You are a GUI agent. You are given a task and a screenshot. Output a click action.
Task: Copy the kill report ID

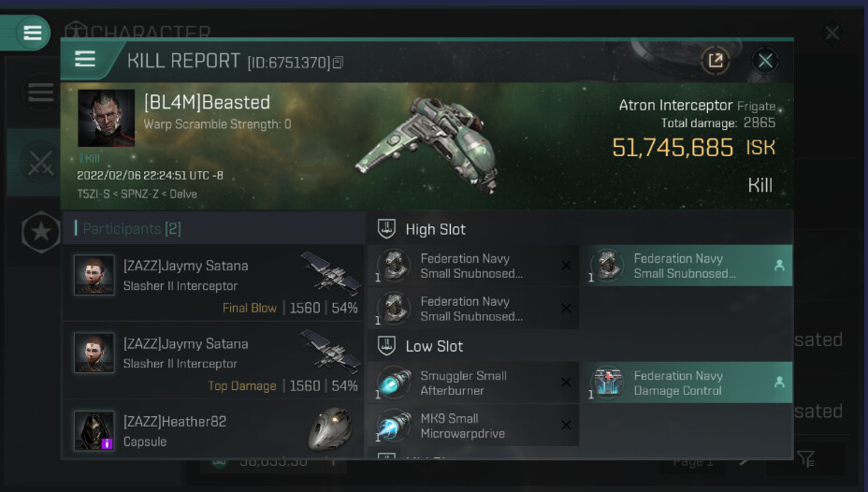[339, 63]
